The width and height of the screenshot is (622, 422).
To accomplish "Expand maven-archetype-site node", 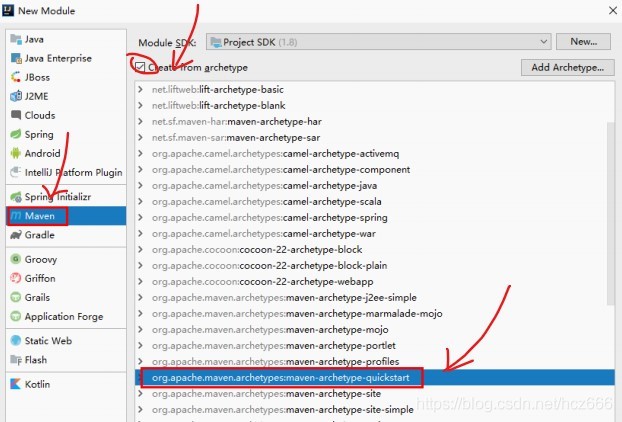I will coord(140,393).
